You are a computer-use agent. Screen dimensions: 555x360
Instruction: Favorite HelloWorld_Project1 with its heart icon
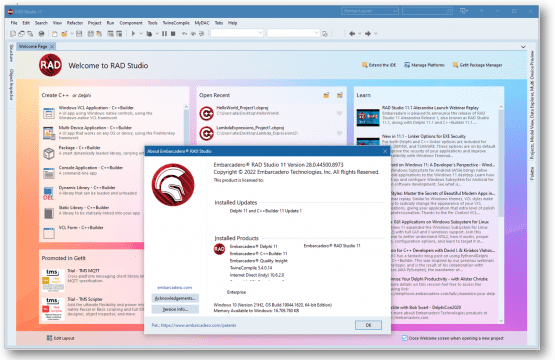[339, 114]
